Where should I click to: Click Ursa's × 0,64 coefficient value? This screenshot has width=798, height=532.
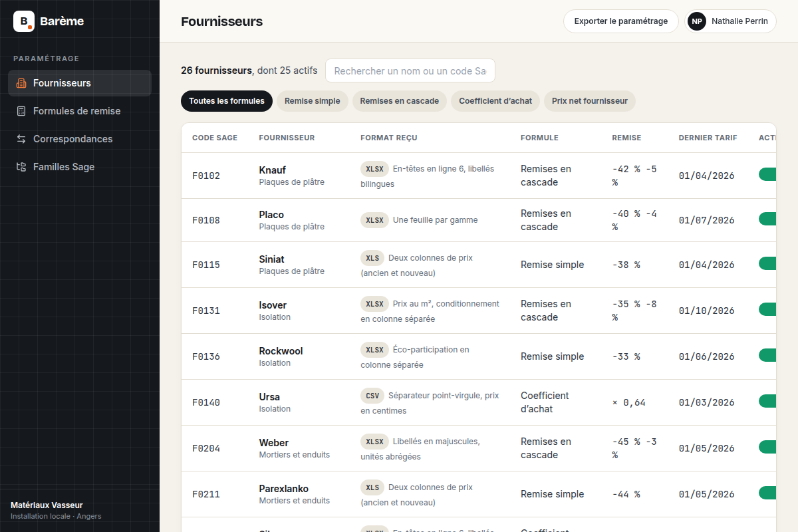tap(628, 402)
